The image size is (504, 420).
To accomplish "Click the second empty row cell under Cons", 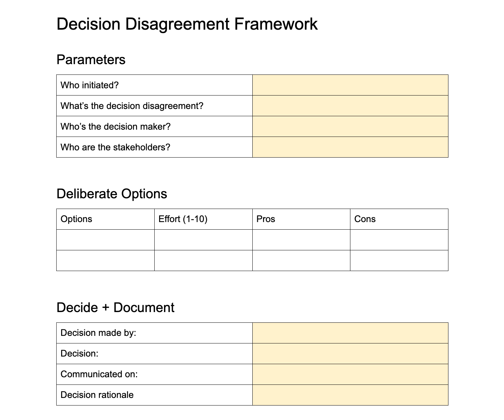I will pyautogui.click(x=399, y=261).
